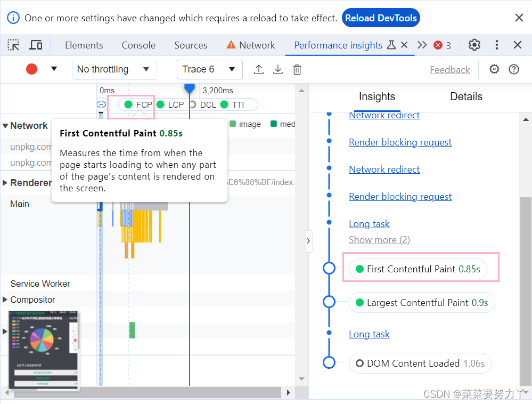Viewport: 532px width, 404px height.
Task: Toggle the device toolbar icon
Action: tap(36, 45)
